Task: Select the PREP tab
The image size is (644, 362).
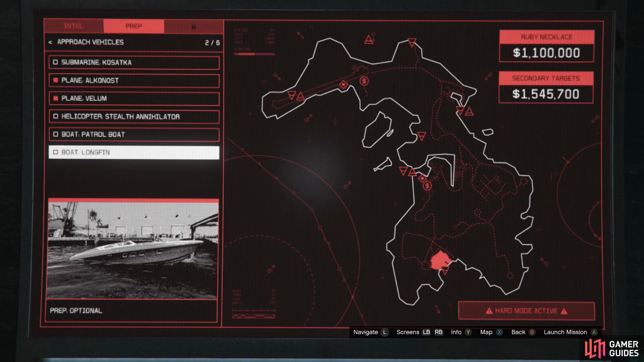Action: tap(134, 26)
